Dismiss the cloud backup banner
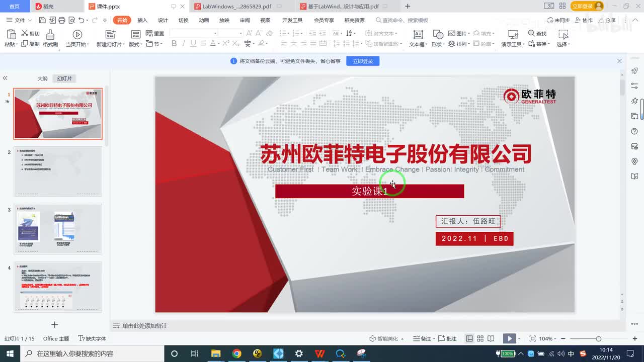Viewport: 644px width, 362px height. (619, 61)
